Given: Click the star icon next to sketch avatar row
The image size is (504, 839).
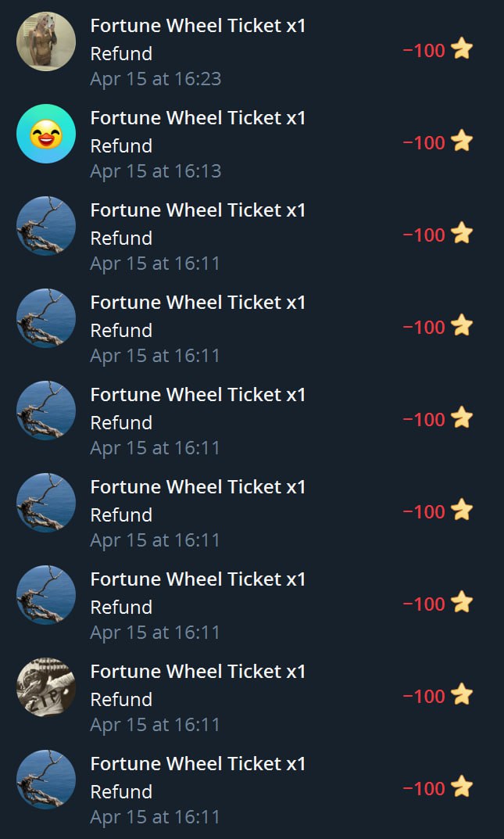Looking at the screenshot, I should click(x=462, y=695).
